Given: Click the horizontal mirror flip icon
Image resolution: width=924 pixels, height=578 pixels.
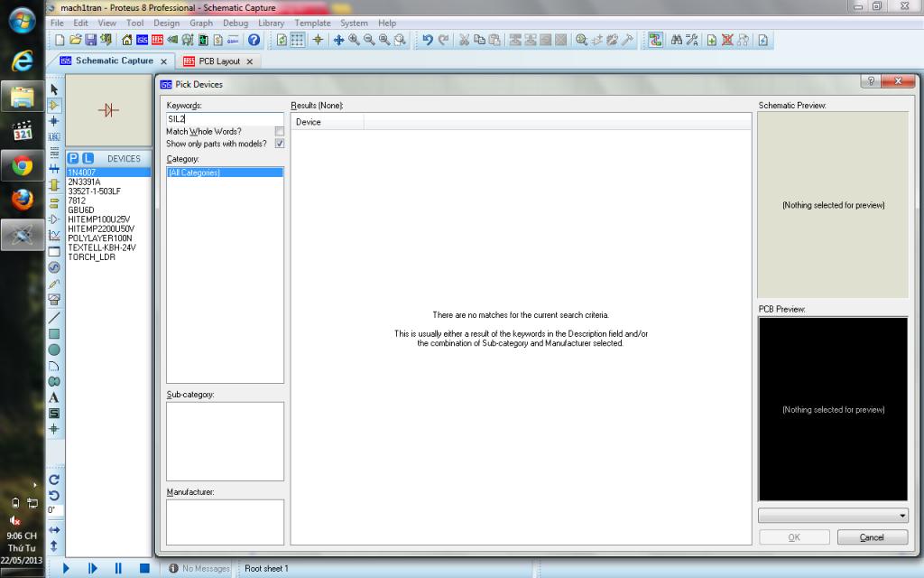Looking at the screenshot, I should point(54,529).
